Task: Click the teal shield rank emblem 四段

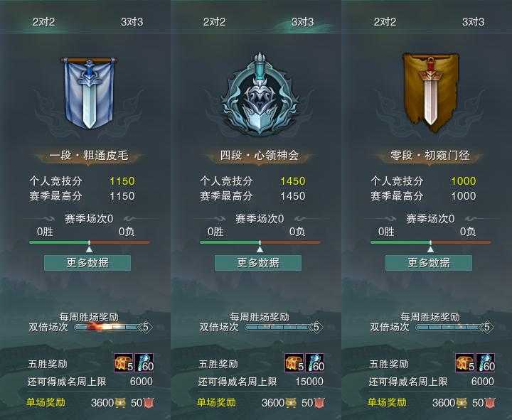Action: (260, 94)
